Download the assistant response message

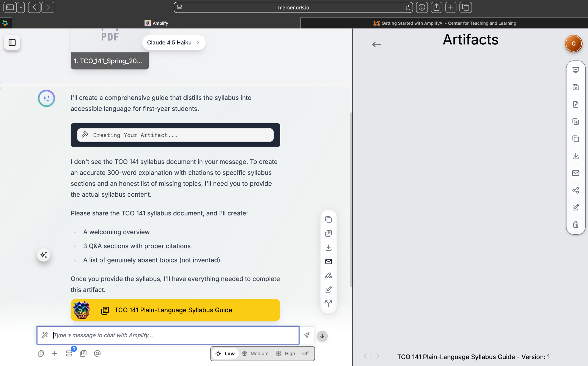tap(328, 248)
